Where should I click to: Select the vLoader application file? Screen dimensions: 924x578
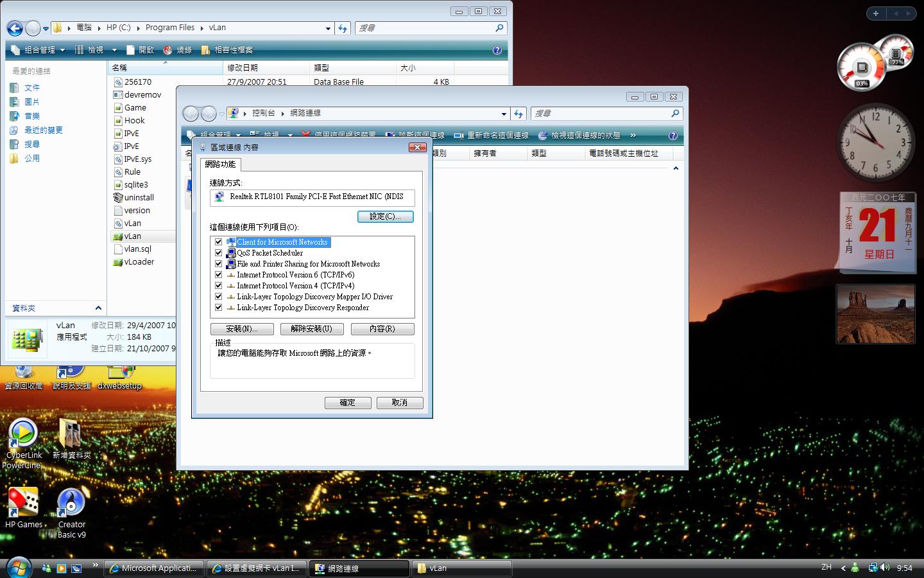pyautogui.click(x=139, y=262)
